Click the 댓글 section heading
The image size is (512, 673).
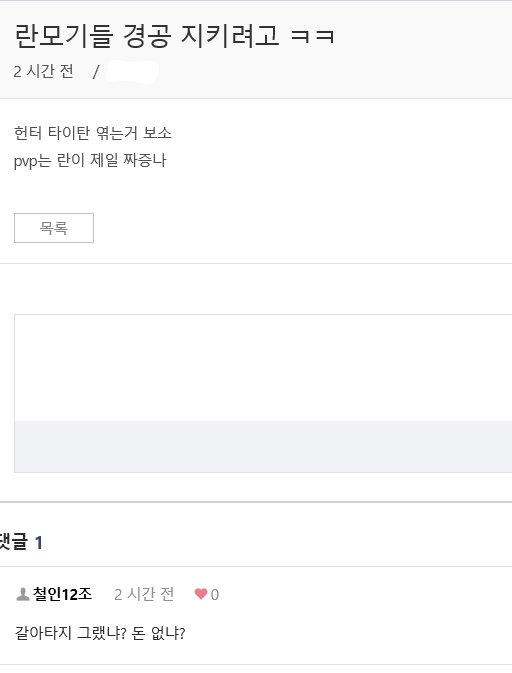point(14,541)
